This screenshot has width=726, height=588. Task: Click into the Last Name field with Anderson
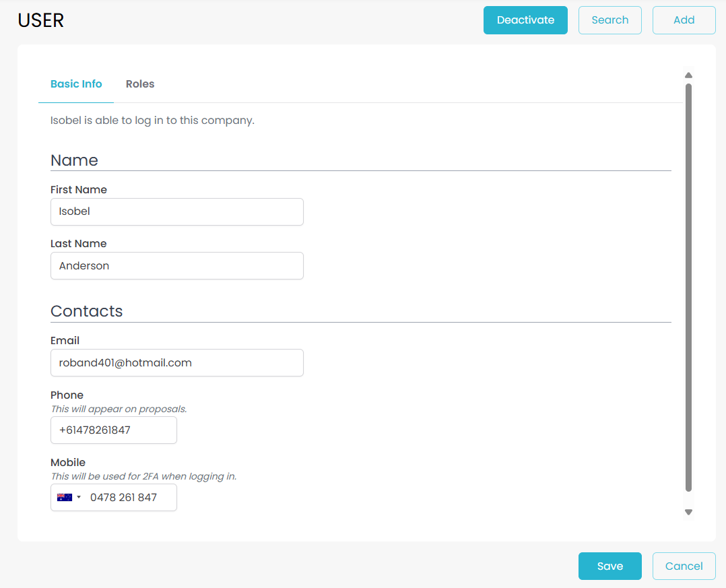point(176,266)
